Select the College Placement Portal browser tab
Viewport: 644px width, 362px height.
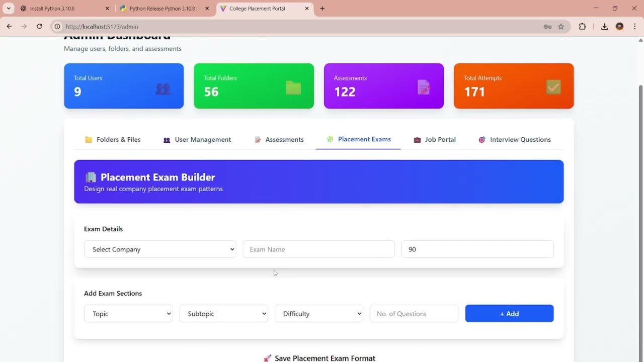coord(264,9)
